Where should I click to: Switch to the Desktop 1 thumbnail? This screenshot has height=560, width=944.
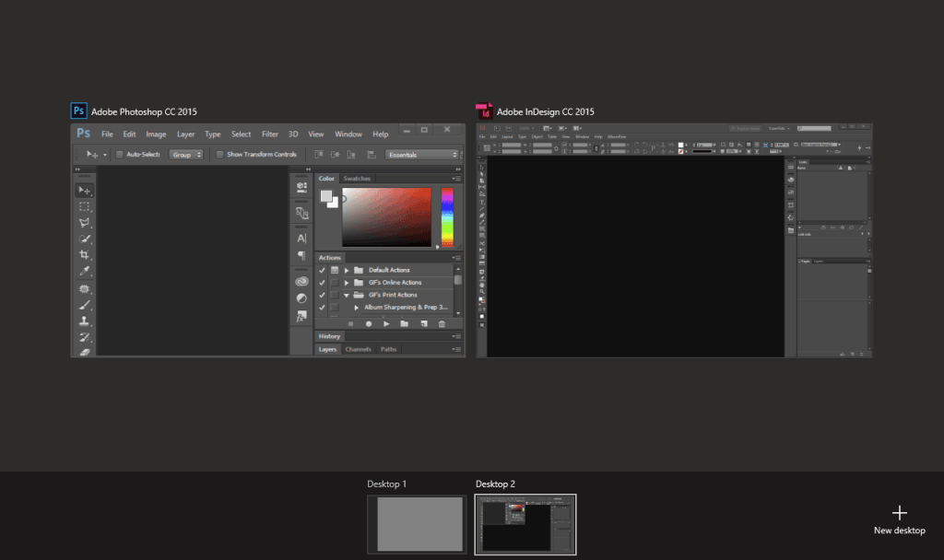[x=417, y=524]
